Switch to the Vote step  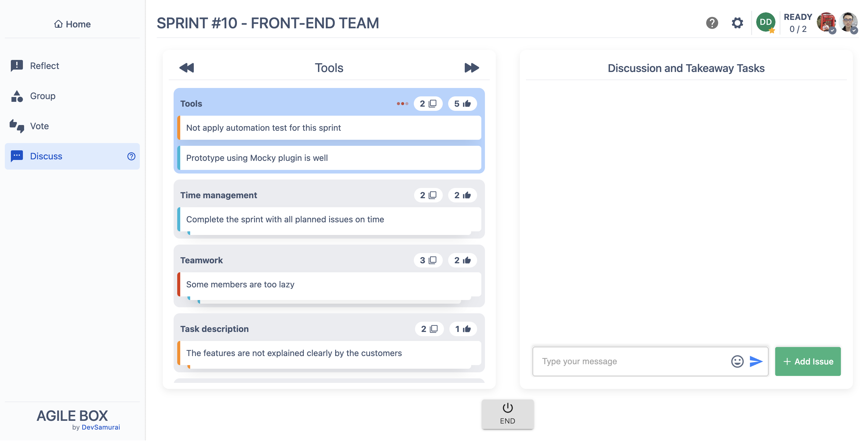click(39, 126)
